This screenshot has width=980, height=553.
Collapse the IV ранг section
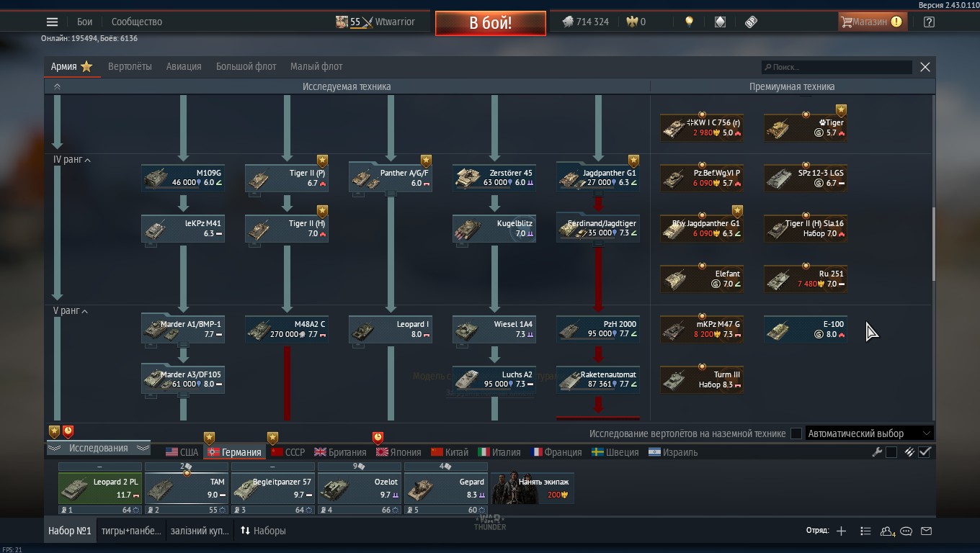click(x=71, y=160)
